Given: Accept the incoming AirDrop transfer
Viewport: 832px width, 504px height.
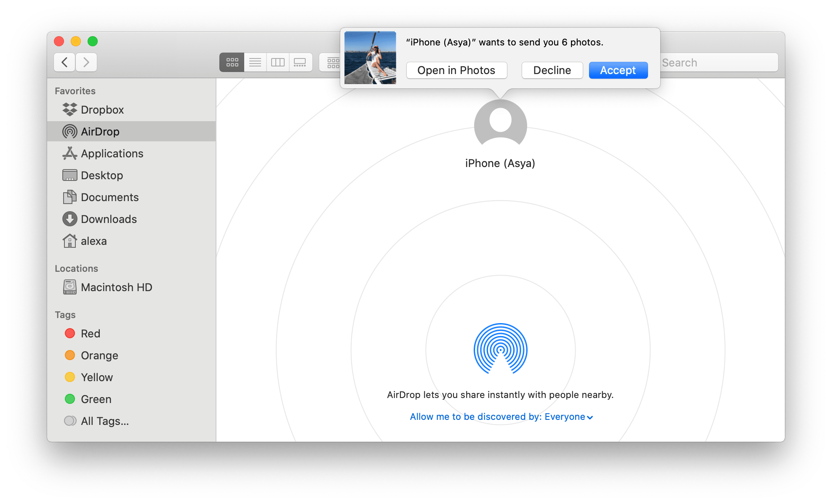Looking at the screenshot, I should coord(617,71).
